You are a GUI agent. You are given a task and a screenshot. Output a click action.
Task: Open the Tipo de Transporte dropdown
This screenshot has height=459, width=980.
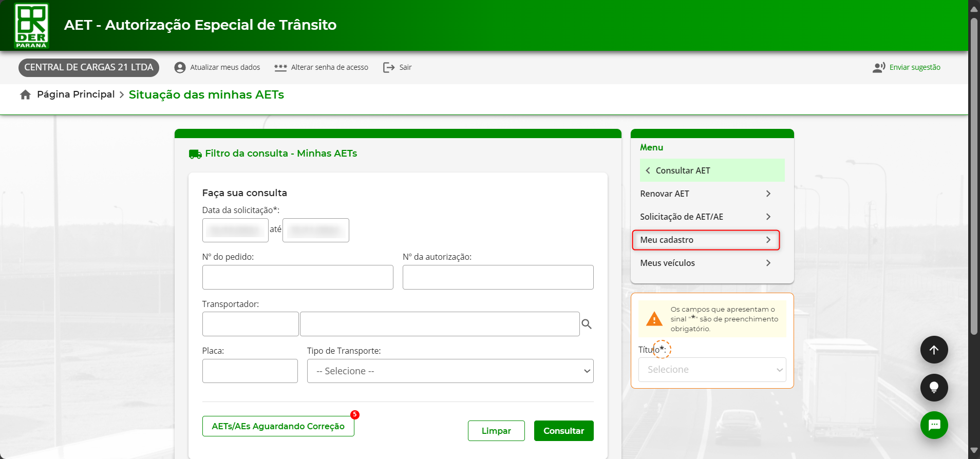pos(450,371)
